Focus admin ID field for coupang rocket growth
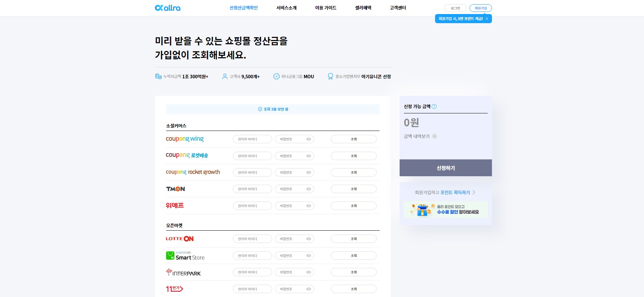Viewport: 644px width, 297px height. coord(252,172)
